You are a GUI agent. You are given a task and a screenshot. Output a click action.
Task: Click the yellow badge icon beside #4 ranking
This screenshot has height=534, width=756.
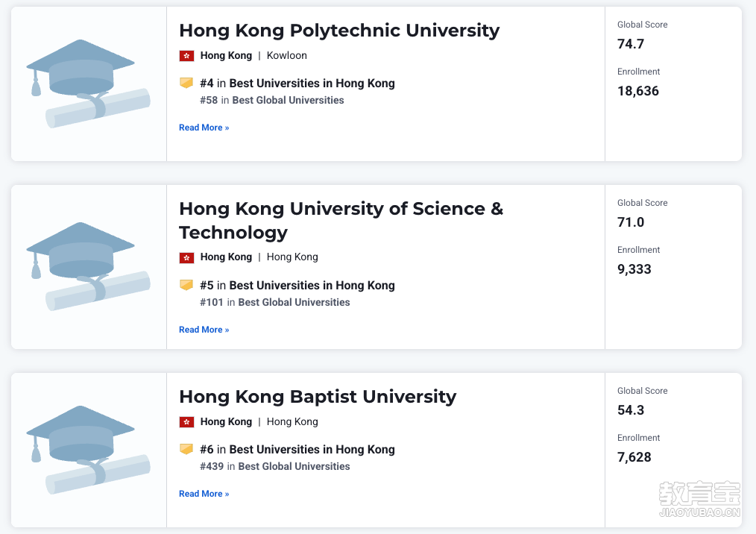(x=186, y=83)
